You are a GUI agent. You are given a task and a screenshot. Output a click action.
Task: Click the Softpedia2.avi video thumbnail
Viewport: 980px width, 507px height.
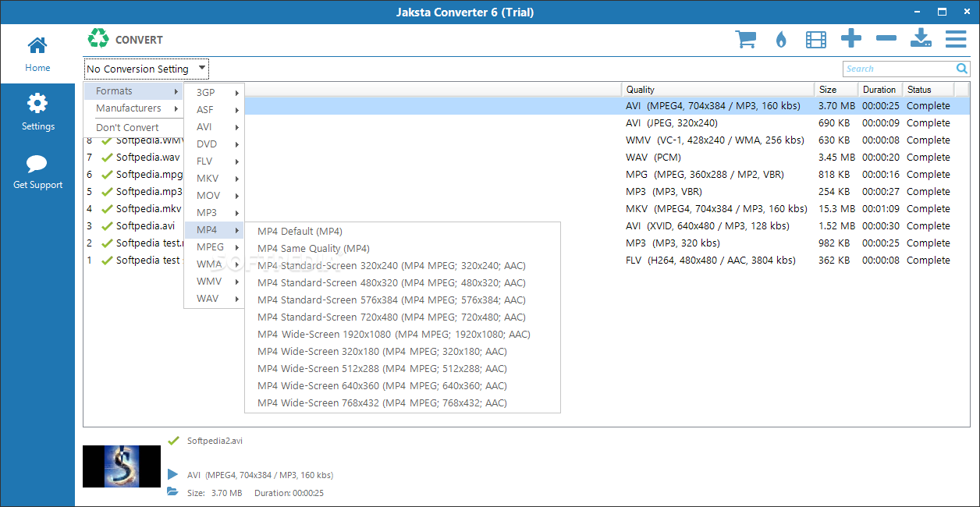(x=122, y=466)
